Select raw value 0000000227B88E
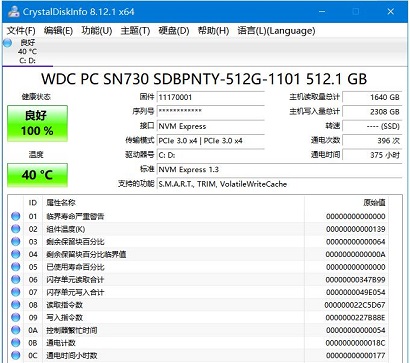The height and width of the screenshot is (363, 410). pos(356,318)
